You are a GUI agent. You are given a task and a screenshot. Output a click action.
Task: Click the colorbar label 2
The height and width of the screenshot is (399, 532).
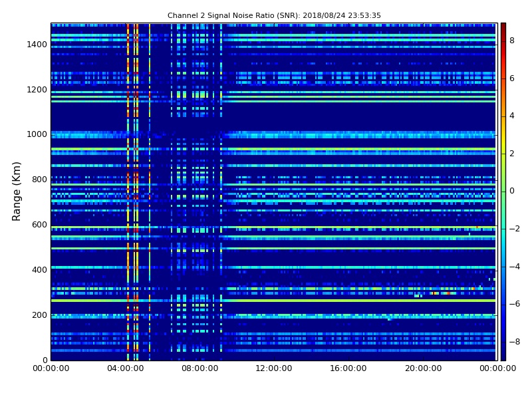tap(512, 154)
